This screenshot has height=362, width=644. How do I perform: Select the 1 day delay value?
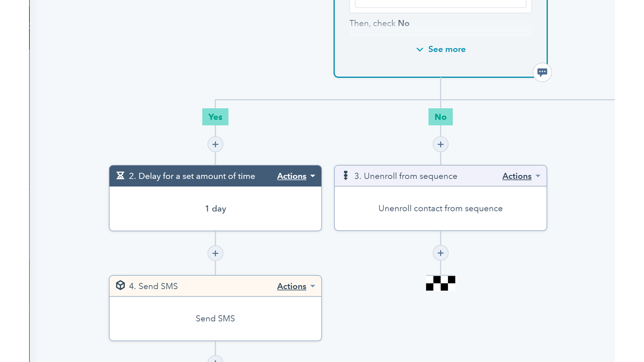215,208
